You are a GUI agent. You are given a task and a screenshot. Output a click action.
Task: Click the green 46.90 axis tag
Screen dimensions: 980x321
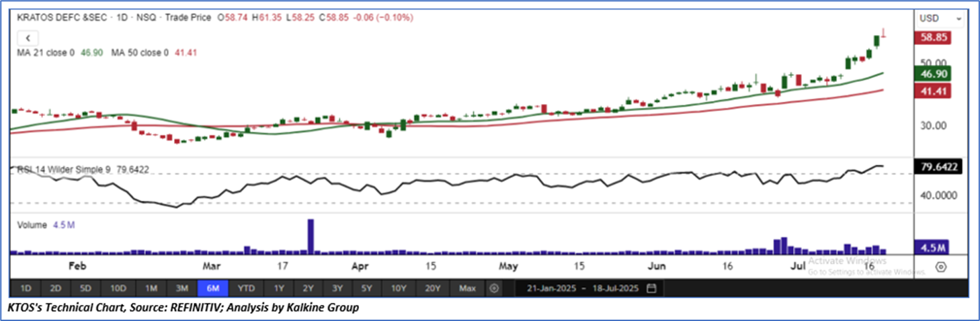pos(933,73)
